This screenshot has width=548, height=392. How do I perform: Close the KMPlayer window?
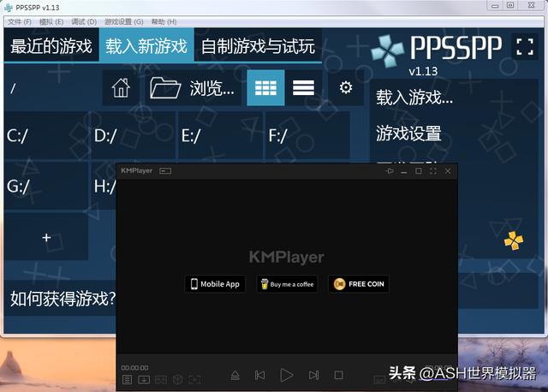448,171
